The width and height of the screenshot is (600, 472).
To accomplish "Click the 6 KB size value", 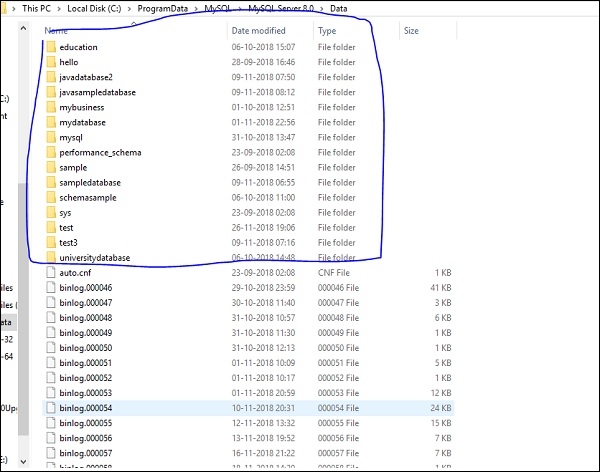I will coord(443,318).
